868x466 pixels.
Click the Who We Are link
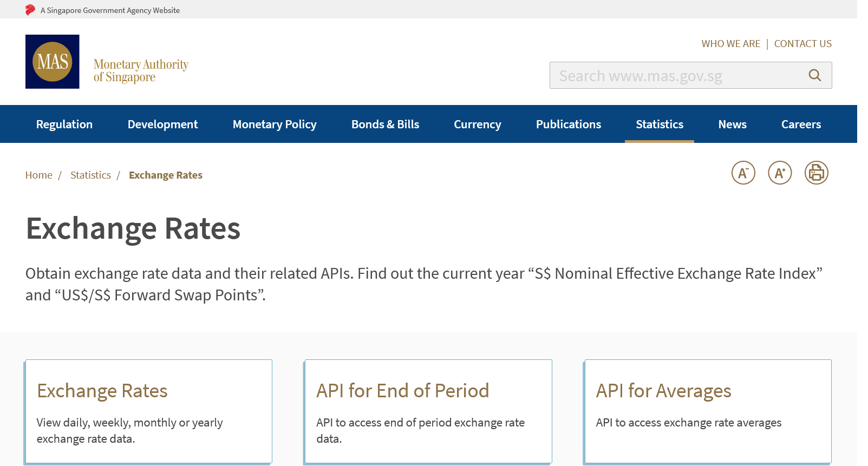(x=730, y=44)
